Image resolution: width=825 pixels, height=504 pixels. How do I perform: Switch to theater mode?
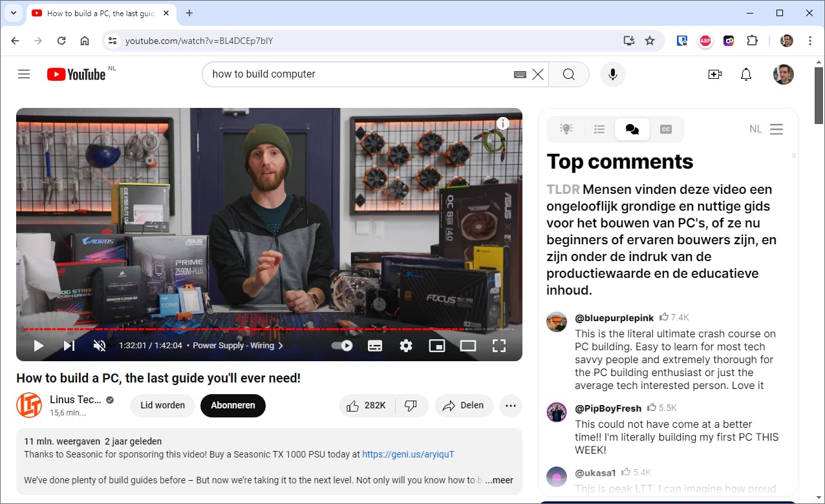[468, 346]
